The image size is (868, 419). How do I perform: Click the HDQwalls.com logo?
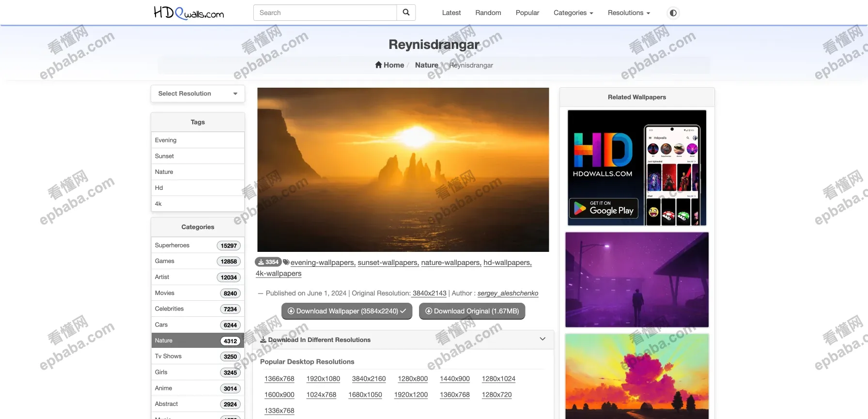(x=188, y=13)
